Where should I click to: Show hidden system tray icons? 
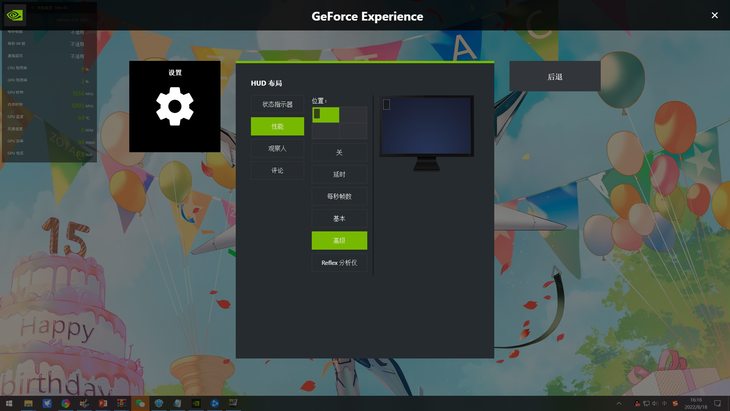click(619, 404)
